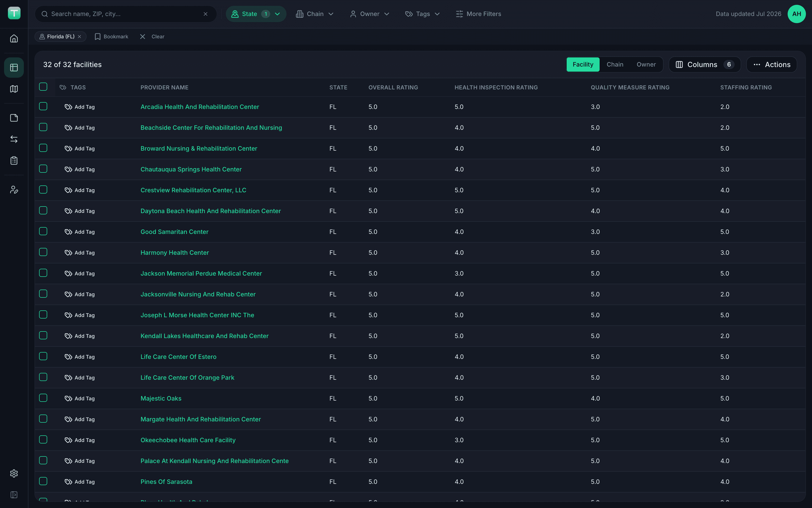Check the Beachside Center row checkbox
This screenshot has height=508, width=812.
43,127
